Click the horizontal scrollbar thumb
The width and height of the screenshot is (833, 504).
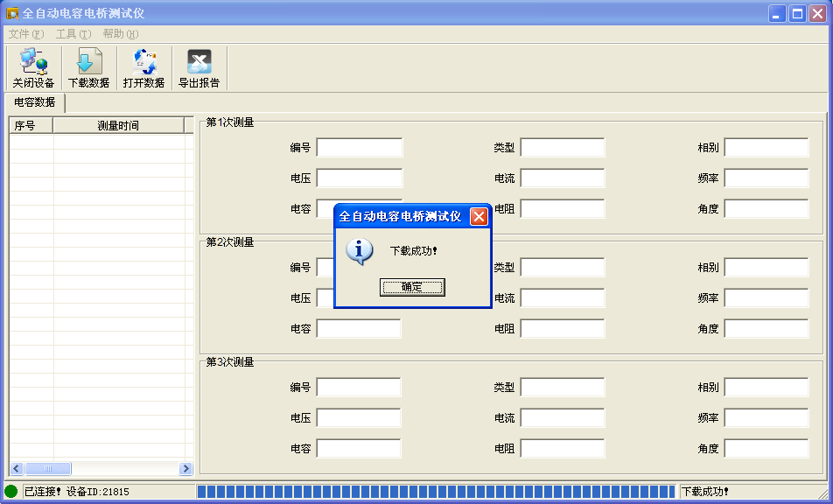click(48, 468)
